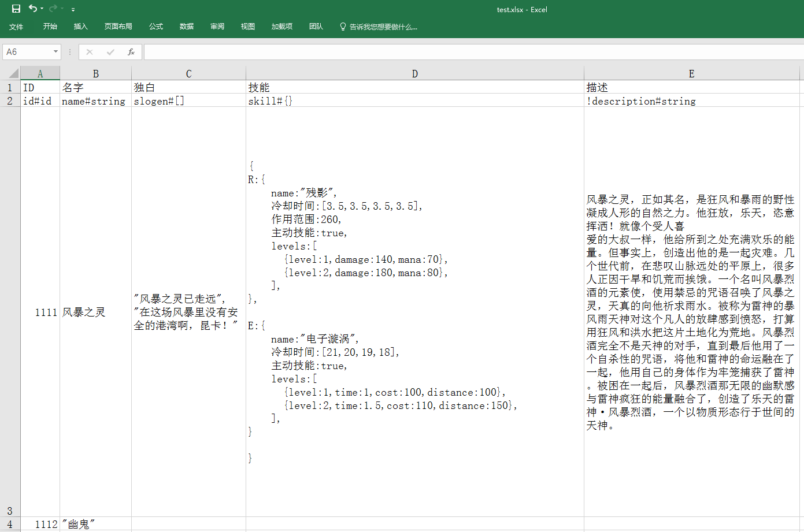Open the 审阅 ribbon tab
The image size is (804, 532).
pos(217,27)
